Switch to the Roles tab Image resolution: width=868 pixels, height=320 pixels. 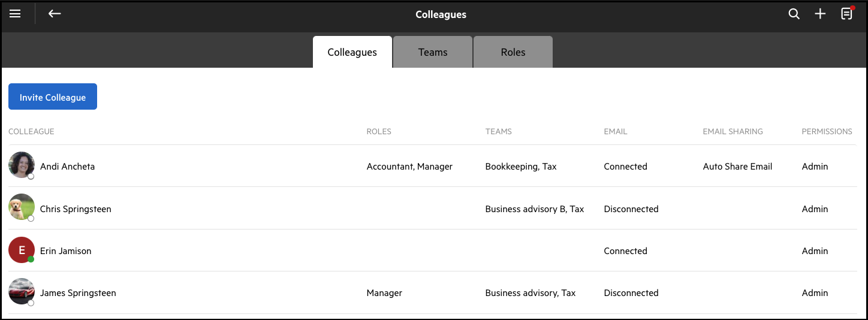(x=513, y=52)
